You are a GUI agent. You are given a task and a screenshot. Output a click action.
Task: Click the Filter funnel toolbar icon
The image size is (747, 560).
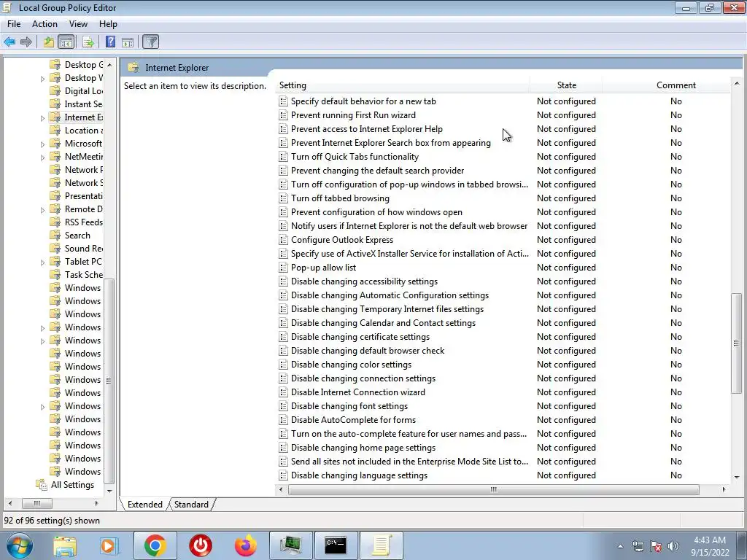[x=151, y=42]
